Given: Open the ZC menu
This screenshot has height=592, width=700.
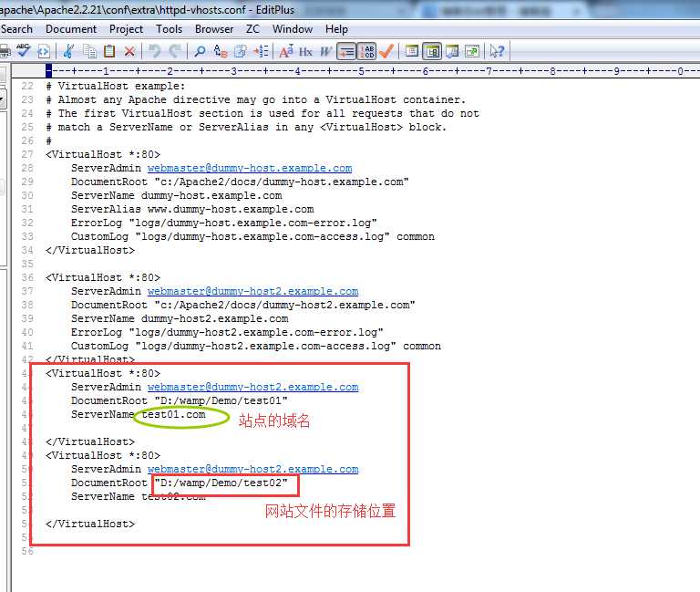Looking at the screenshot, I should [x=252, y=29].
